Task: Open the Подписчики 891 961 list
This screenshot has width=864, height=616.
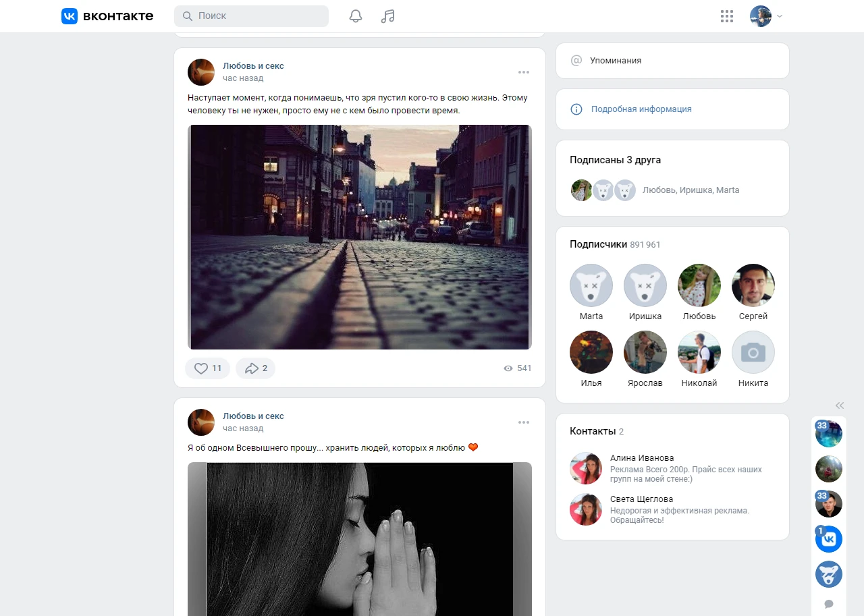Action: [x=615, y=244]
